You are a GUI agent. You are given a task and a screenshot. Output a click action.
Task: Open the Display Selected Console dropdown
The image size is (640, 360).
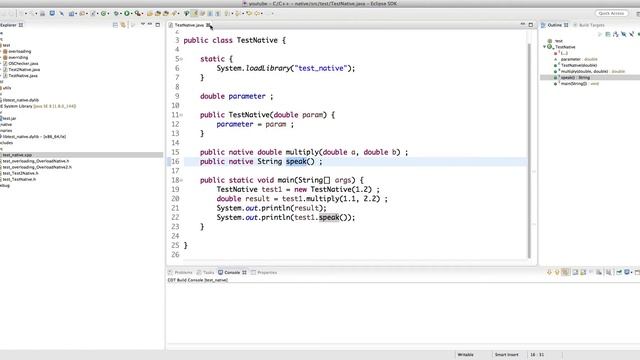631,272
